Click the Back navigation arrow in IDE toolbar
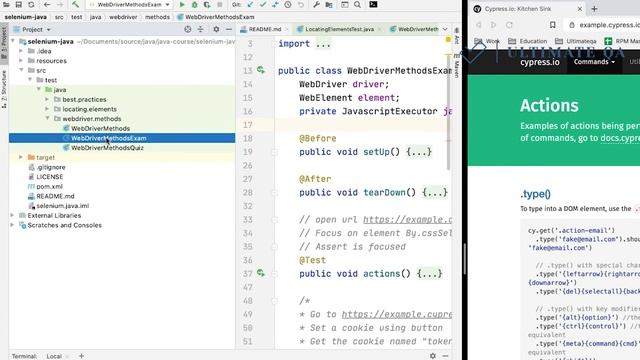 (x=47, y=4)
